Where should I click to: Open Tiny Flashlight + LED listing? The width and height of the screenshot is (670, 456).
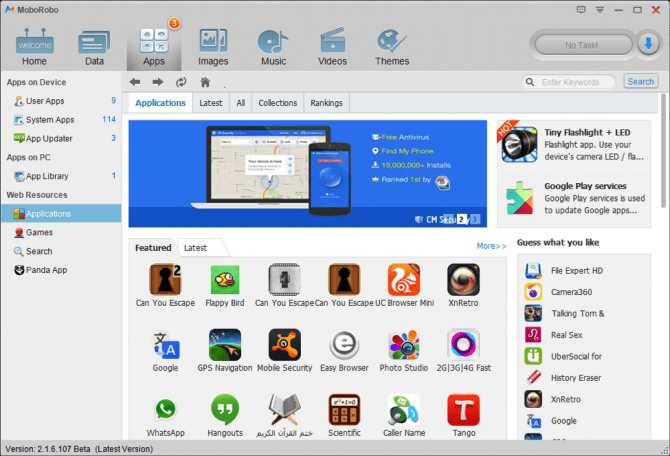(x=574, y=145)
